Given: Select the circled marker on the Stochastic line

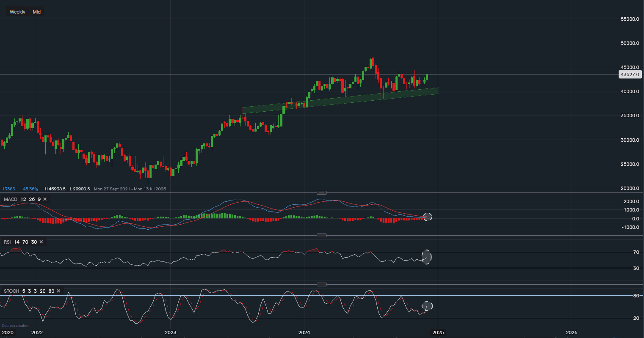Looking at the screenshot, I should (x=427, y=306).
